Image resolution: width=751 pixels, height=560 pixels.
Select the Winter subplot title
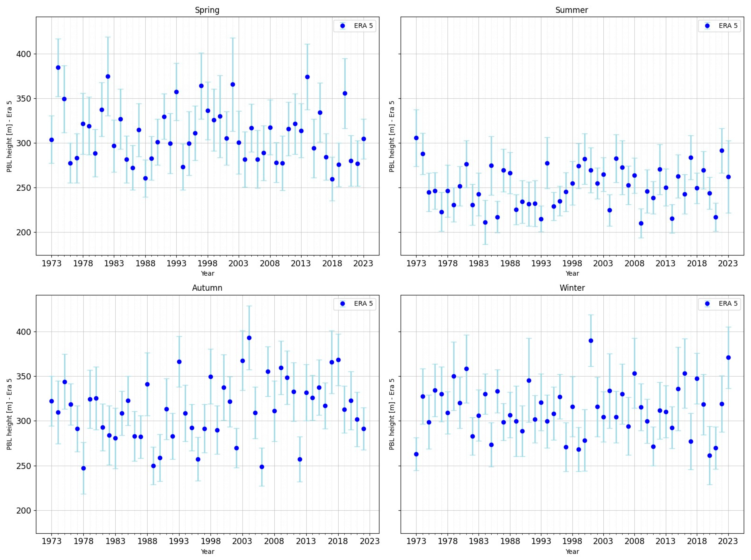pos(572,288)
